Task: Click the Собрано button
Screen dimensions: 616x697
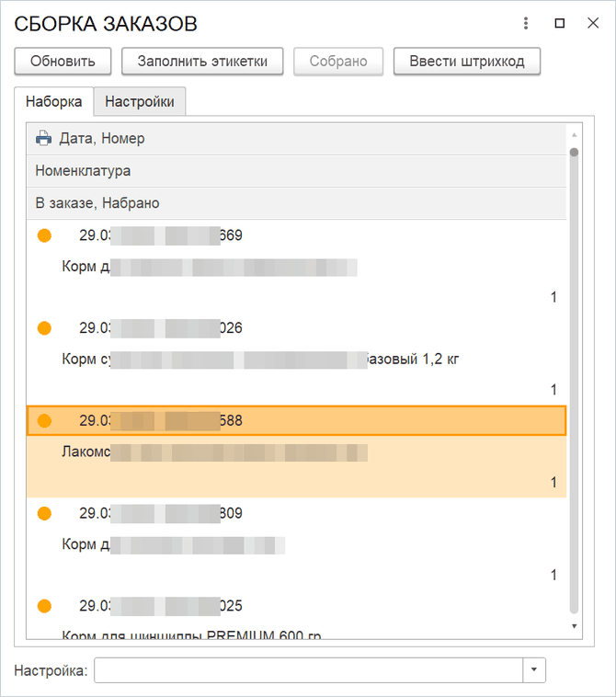Action: [x=338, y=61]
